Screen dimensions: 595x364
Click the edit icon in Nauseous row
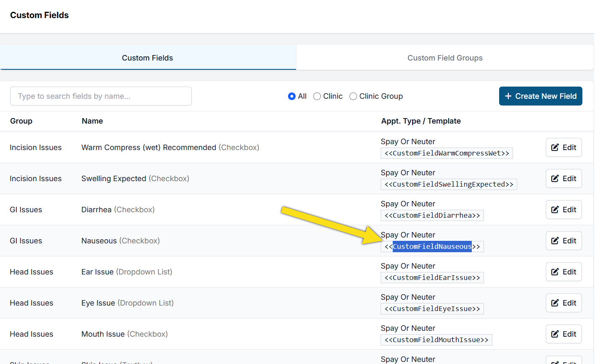coord(555,241)
